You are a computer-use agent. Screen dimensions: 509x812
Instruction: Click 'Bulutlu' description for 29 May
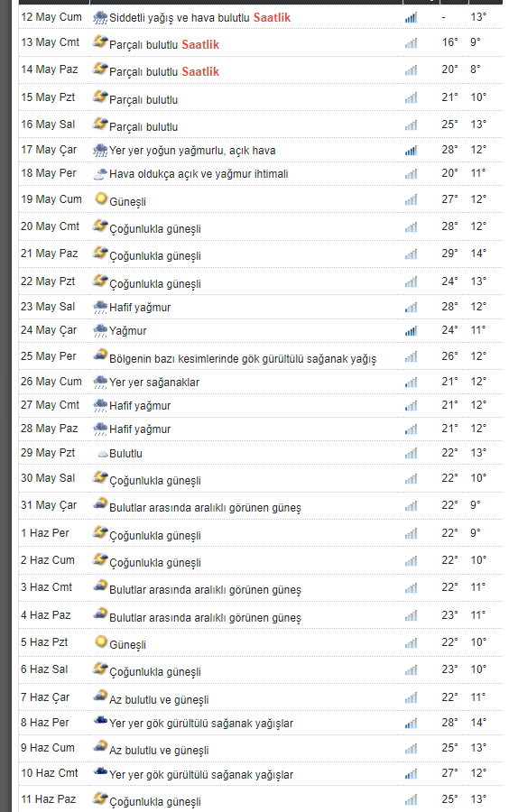[x=125, y=454]
